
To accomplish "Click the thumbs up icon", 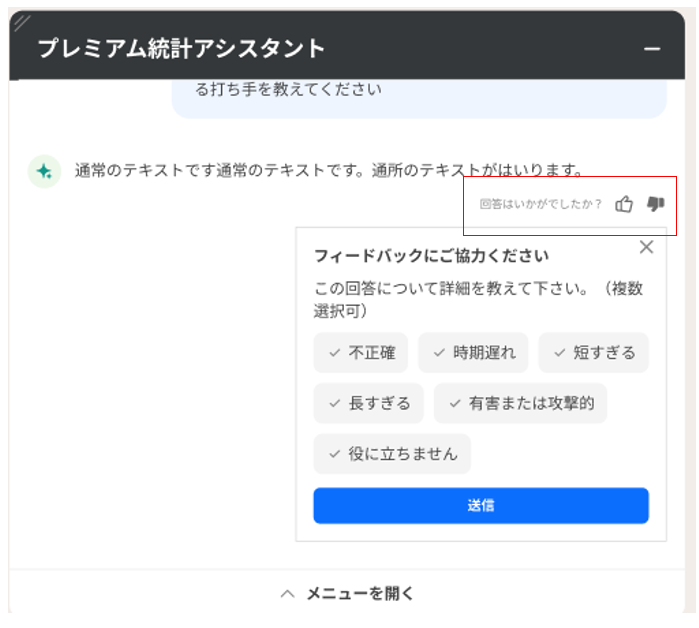I will pyautogui.click(x=624, y=204).
